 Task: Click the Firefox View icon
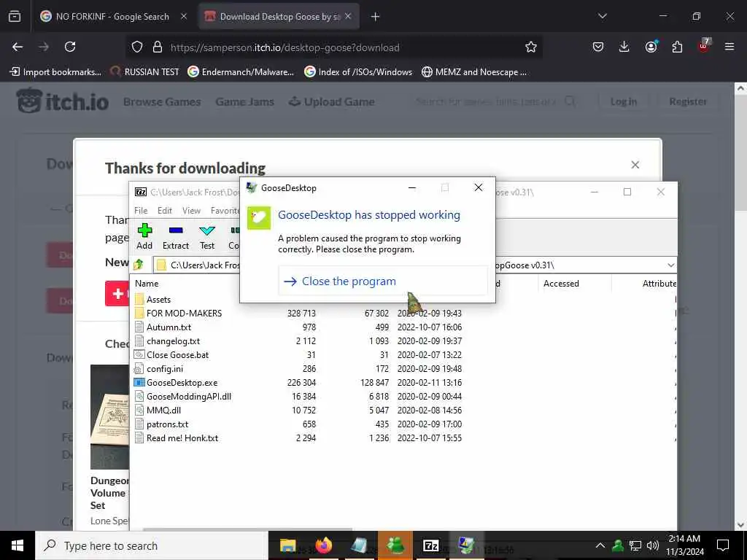click(x=15, y=17)
